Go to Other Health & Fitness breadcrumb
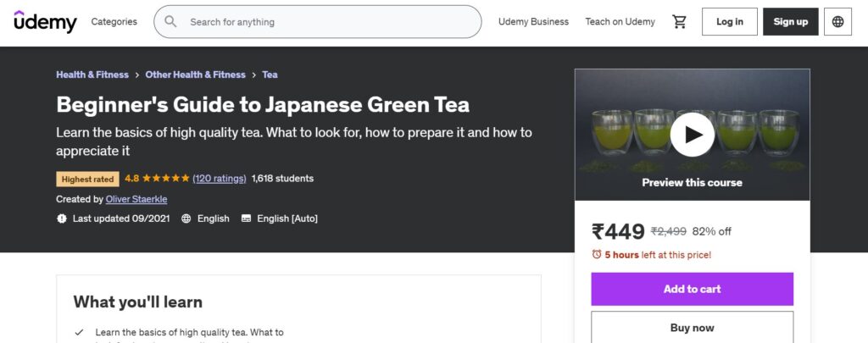868x343 pixels. 196,75
